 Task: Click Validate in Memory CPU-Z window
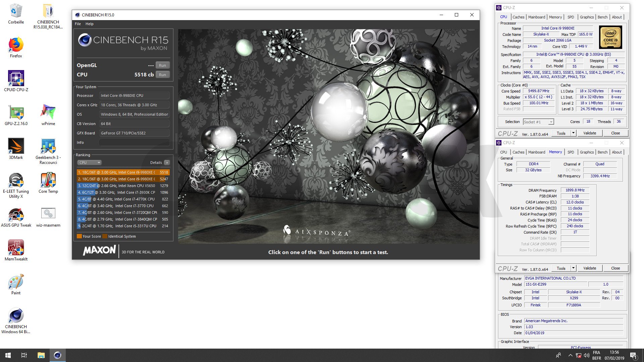590,268
